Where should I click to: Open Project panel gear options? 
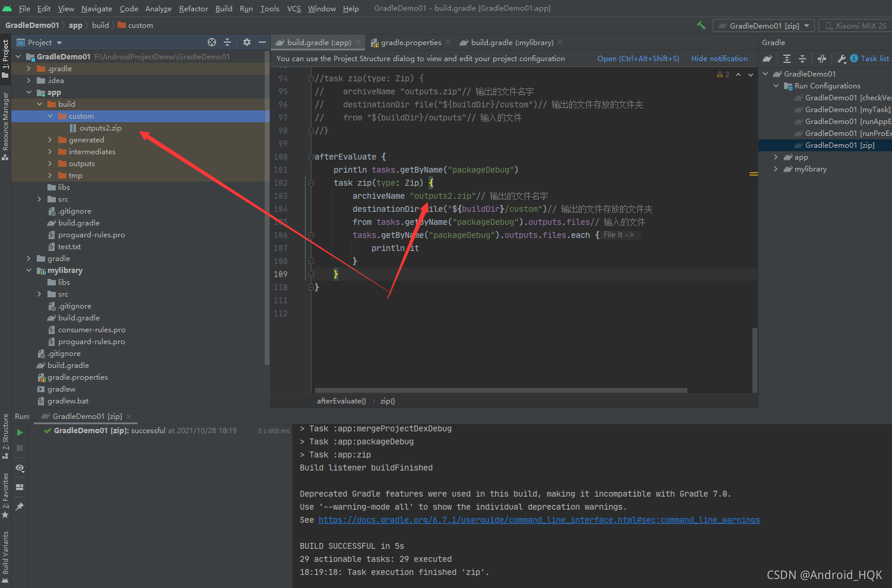pyautogui.click(x=247, y=42)
